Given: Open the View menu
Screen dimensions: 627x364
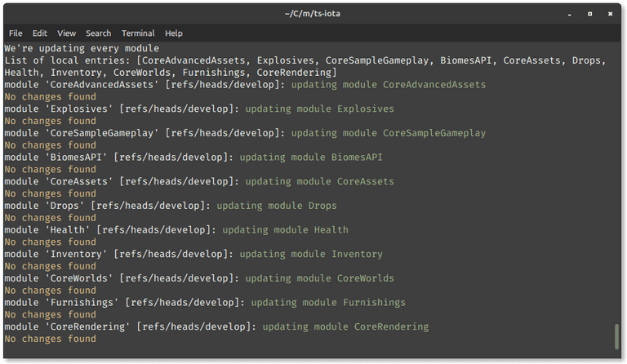Looking at the screenshot, I should (66, 33).
